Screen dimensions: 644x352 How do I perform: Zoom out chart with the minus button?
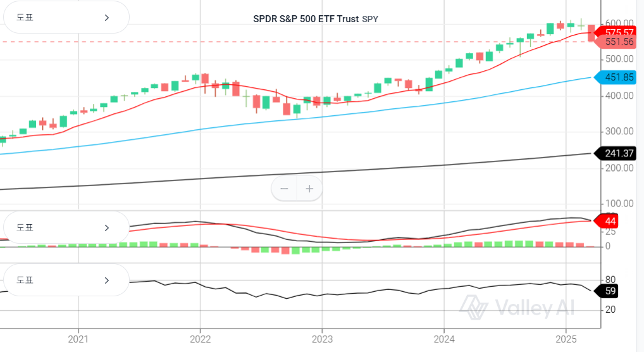coord(284,189)
